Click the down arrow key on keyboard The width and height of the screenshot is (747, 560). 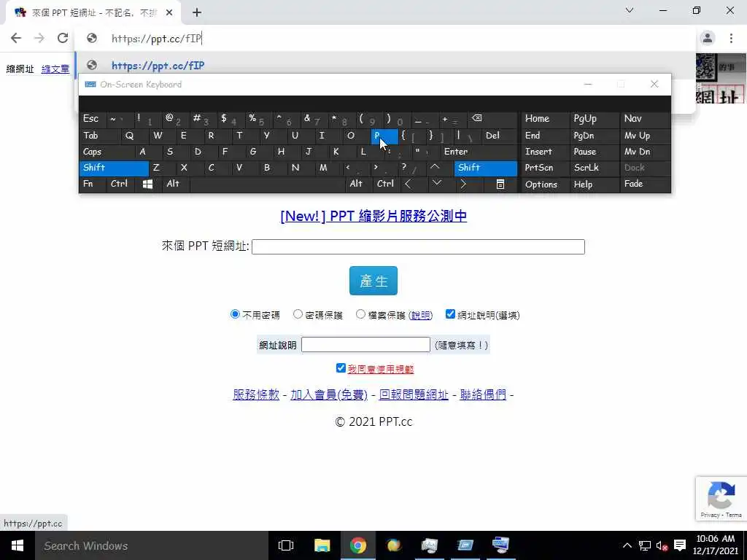tap(436, 184)
